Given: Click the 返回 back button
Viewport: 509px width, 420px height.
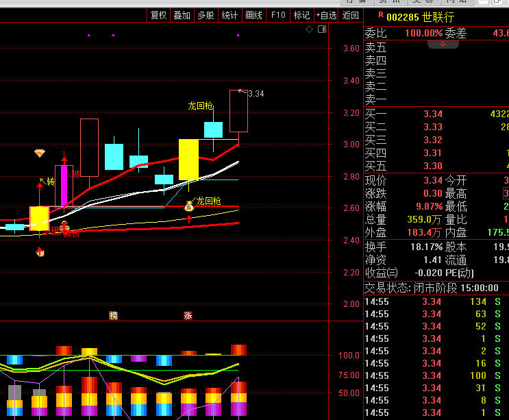Looking at the screenshot, I should pyautogui.click(x=350, y=15).
